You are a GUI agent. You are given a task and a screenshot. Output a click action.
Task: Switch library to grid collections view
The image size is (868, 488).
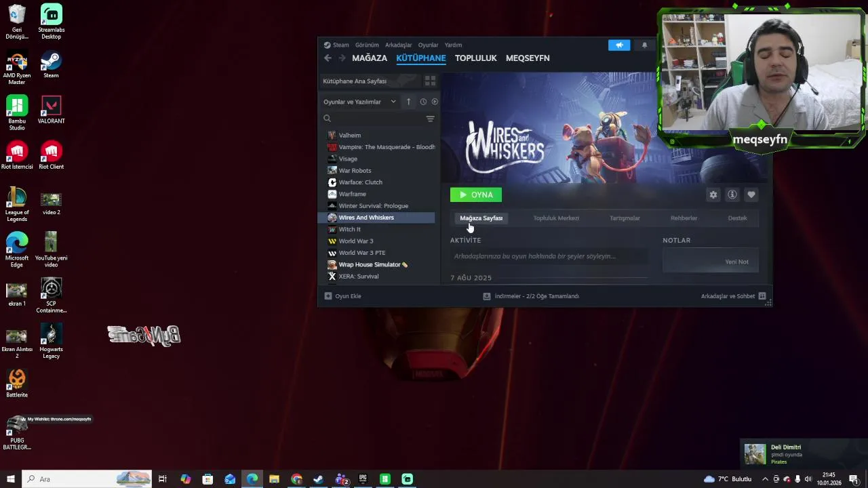tap(430, 81)
